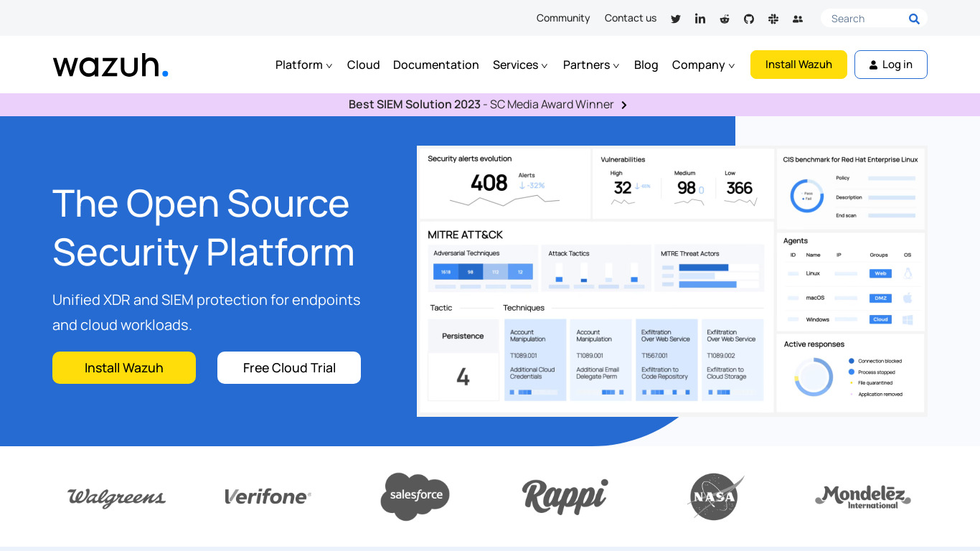Image resolution: width=980 pixels, height=551 pixels.
Task: Click the Log in button
Action: 891,65
